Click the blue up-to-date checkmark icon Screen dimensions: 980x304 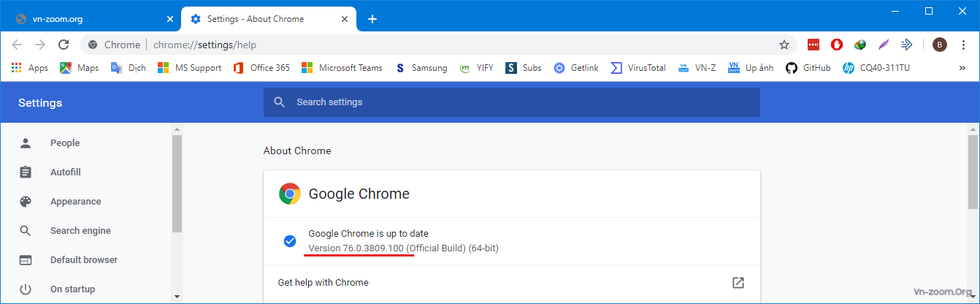coord(290,241)
